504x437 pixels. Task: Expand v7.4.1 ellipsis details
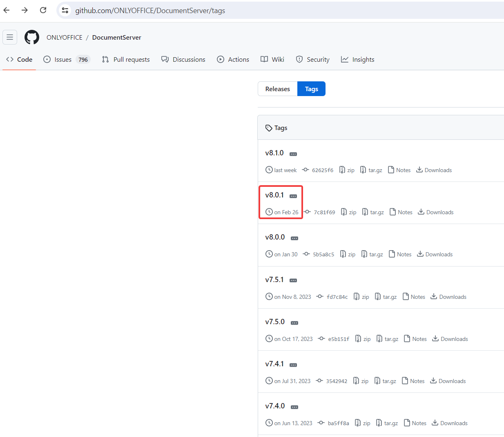click(x=293, y=365)
